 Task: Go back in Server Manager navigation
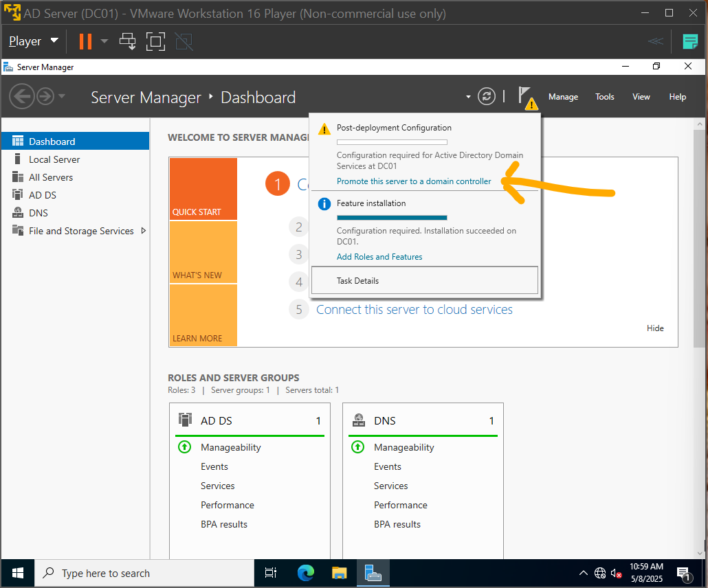(22, 96)
